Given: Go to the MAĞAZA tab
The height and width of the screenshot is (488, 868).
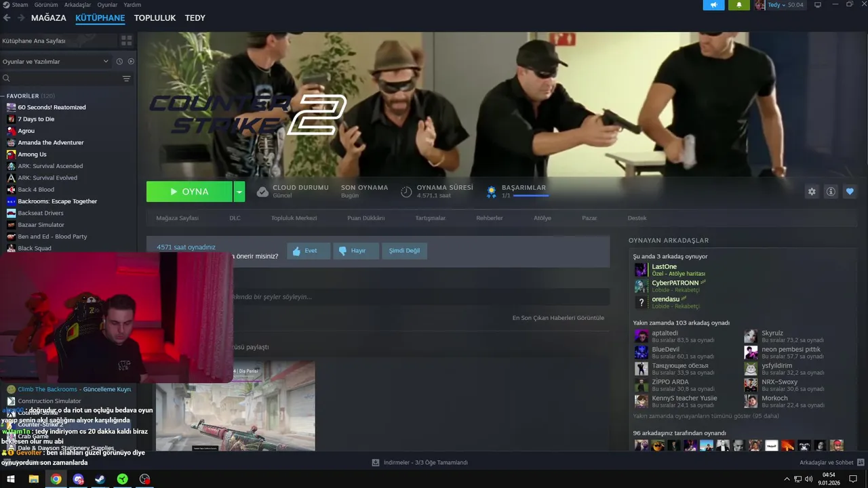Looking at the screenshot, I should (x=49, y=18).
